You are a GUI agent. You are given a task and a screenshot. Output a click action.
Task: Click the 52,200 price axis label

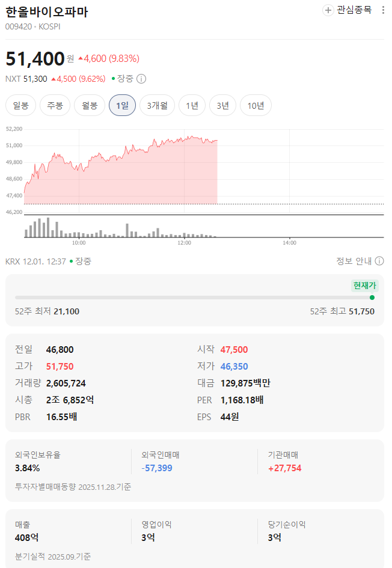(x=14, y=129)
